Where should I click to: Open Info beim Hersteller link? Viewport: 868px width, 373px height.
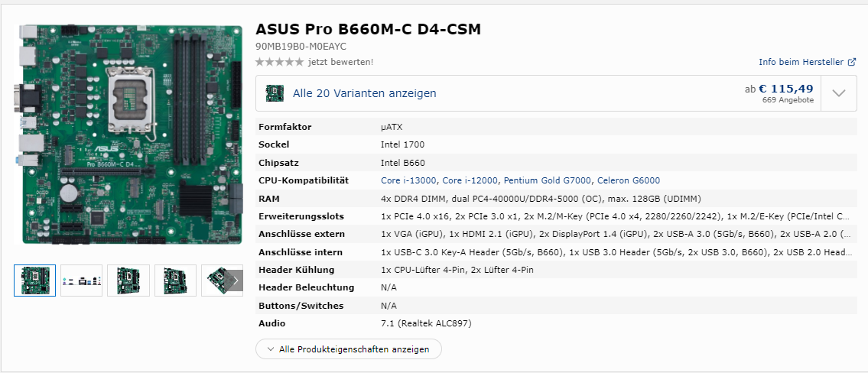(x=801, y=62)
